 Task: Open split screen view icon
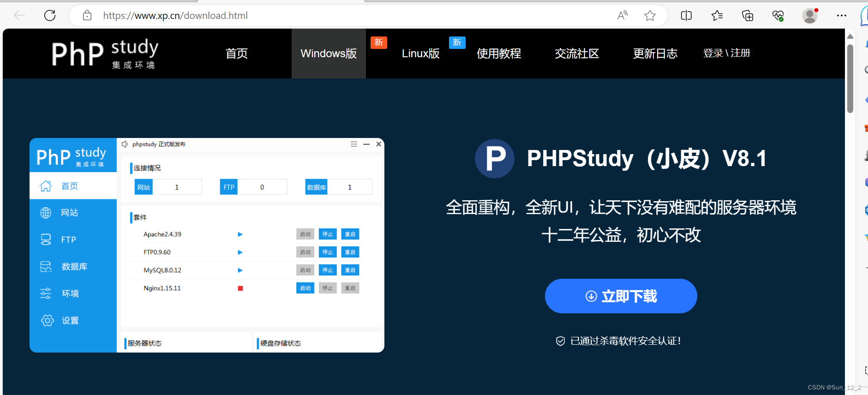click(x=686, y=16)
